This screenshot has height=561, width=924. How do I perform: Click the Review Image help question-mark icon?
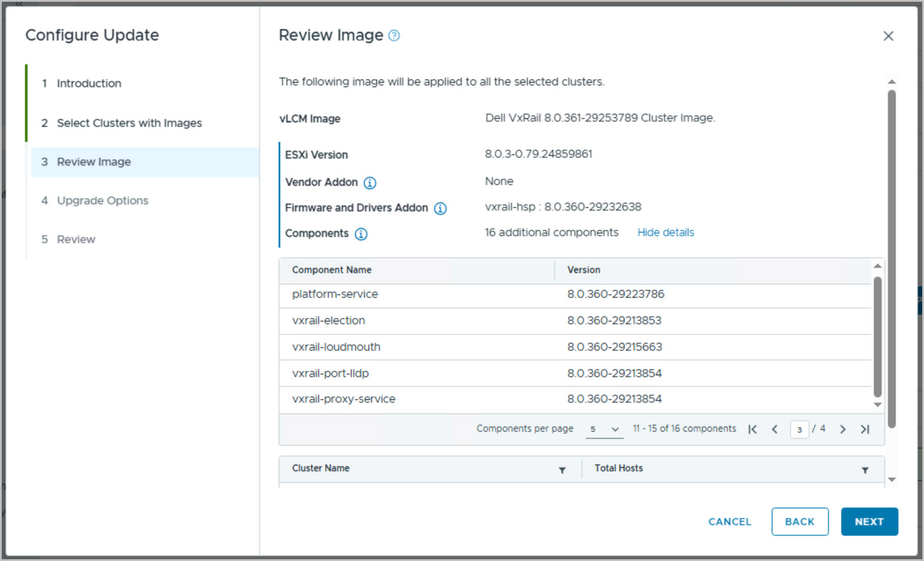point(394,36)
